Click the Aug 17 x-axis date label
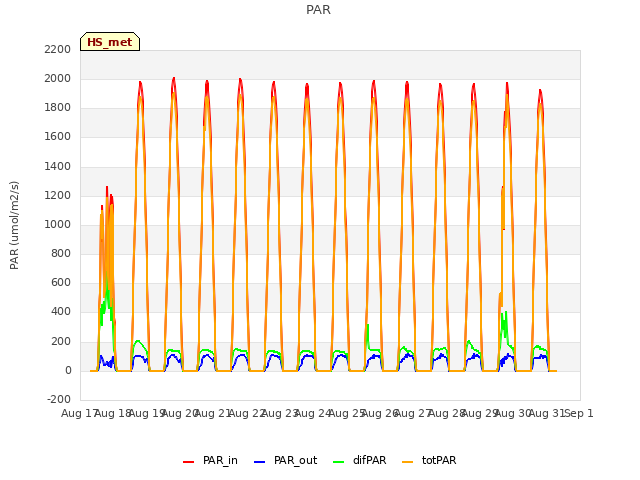This screenshot has height=480, width=640. (78, 414)
